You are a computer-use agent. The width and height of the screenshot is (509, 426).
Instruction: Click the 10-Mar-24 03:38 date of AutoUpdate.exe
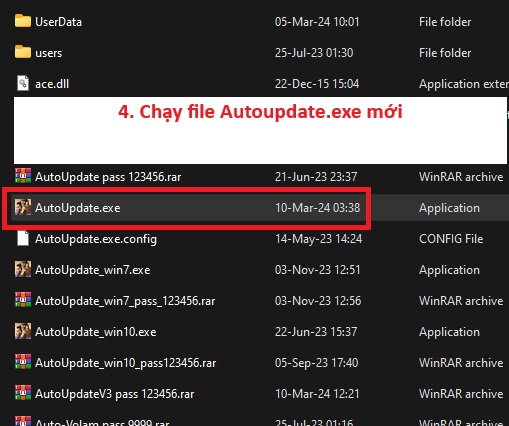click(318, 208)
